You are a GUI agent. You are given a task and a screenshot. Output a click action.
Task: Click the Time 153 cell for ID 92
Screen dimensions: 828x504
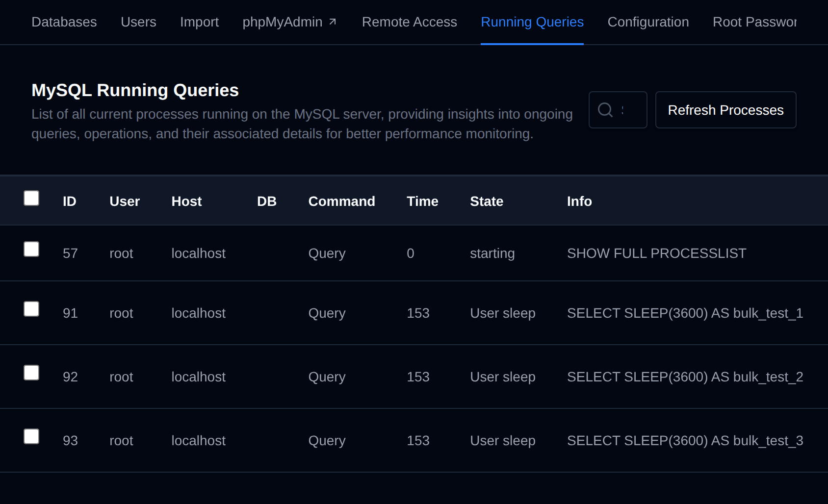click(x=418, y=377)
